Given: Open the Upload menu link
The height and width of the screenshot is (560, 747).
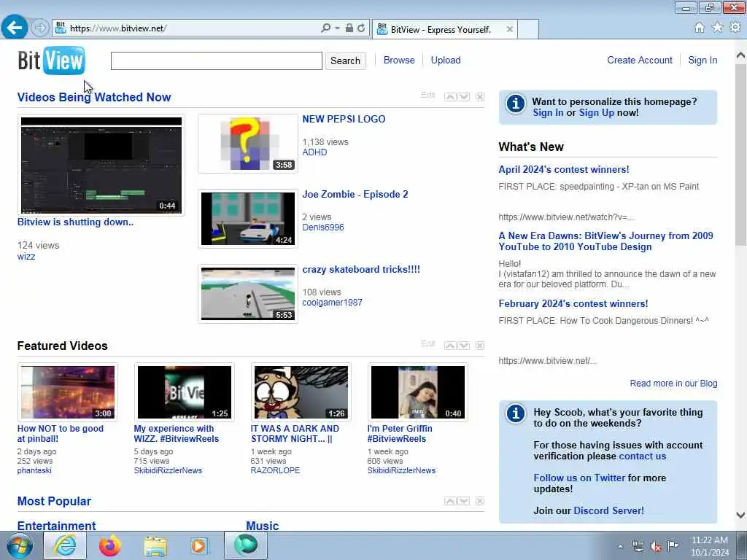Looking at the screenshot, I should 446,60.
